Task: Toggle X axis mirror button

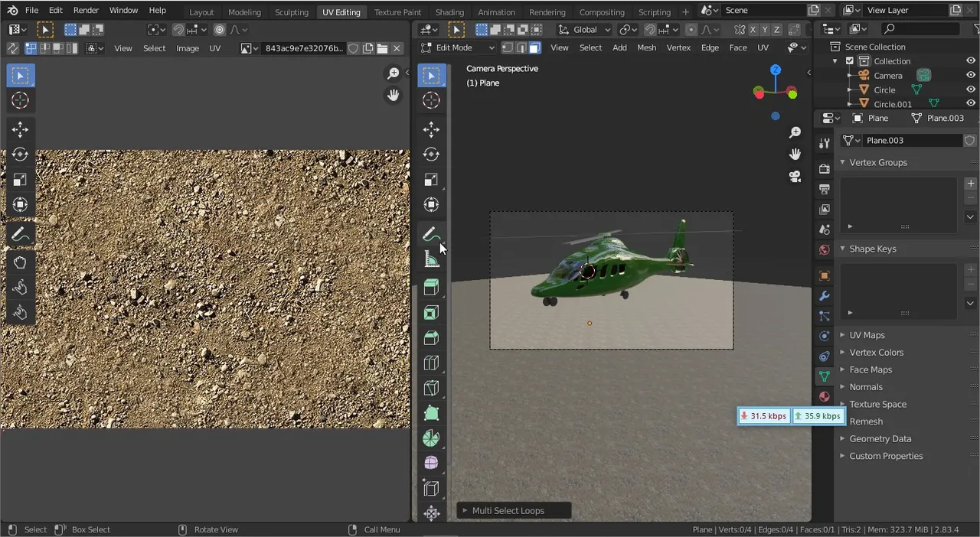Action: [753, 30]
